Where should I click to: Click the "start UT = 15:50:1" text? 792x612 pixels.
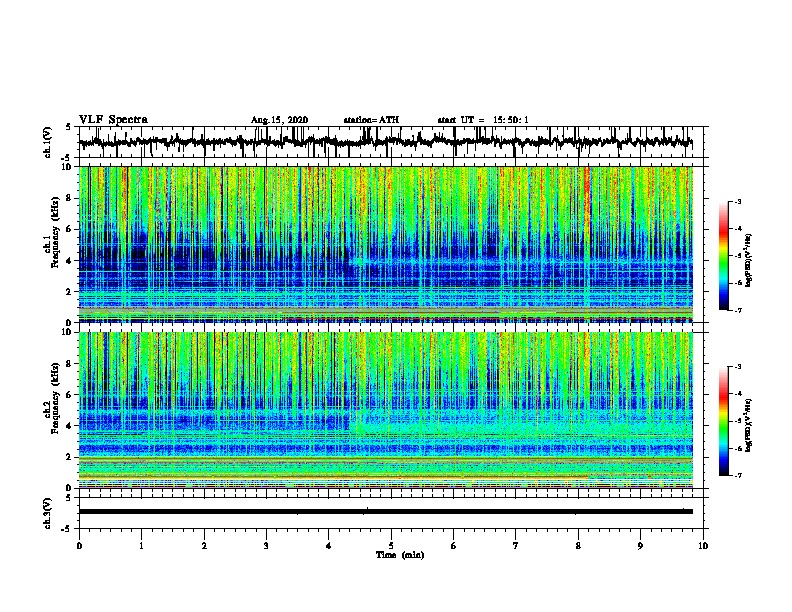(x=483, y=120)
